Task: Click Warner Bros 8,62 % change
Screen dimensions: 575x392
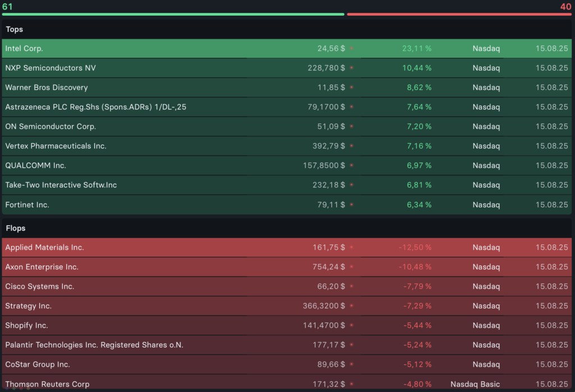Action: pos(419,87)
